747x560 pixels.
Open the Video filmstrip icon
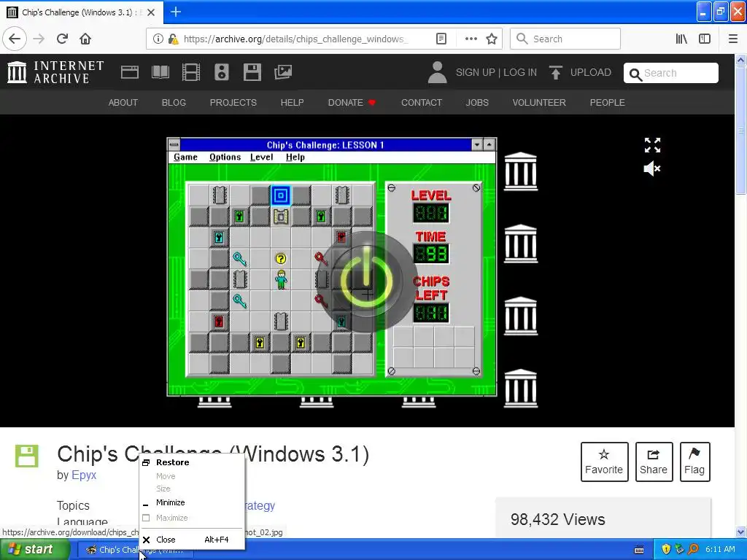click(x=191, y=72)
